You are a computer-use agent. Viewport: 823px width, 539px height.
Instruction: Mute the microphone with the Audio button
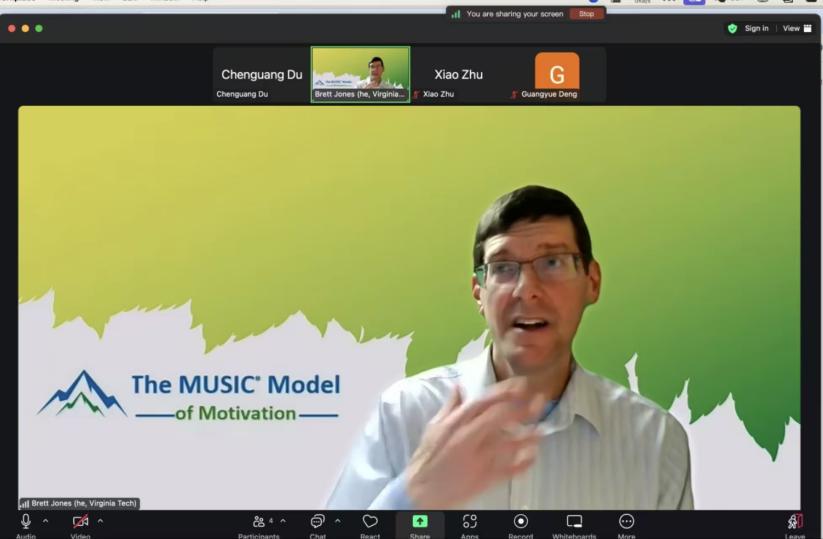(26, 522)
